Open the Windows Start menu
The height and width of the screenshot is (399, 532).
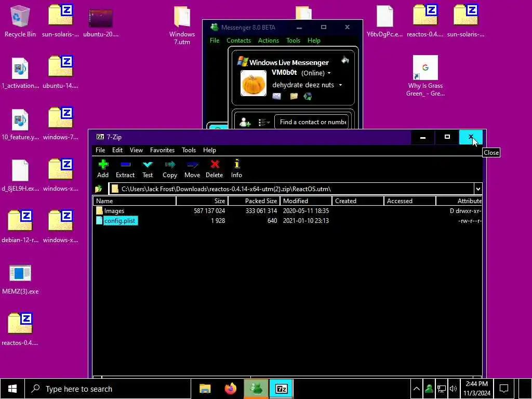click(x=12, y=389)
